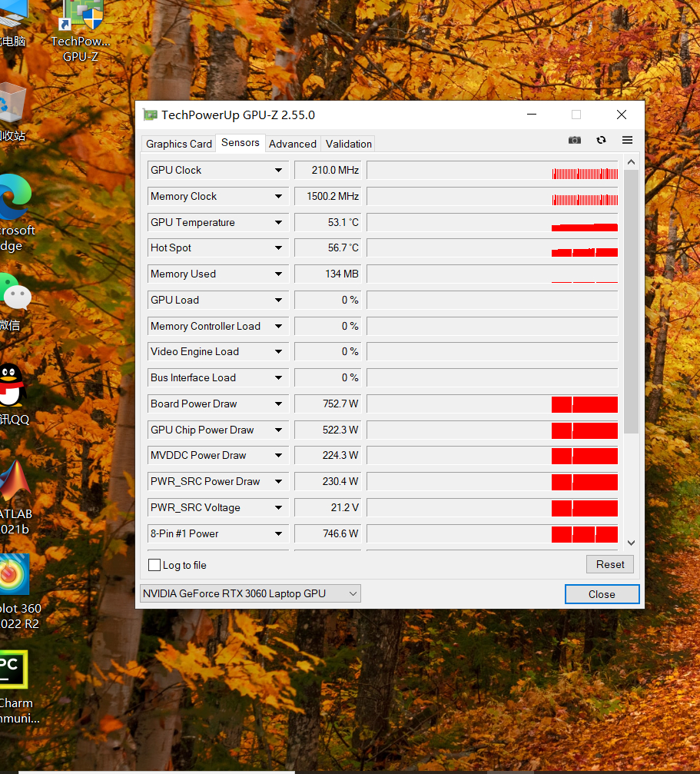
Task: Open the Recycle Bin desktop icon
Action: (x=13, y=111)
